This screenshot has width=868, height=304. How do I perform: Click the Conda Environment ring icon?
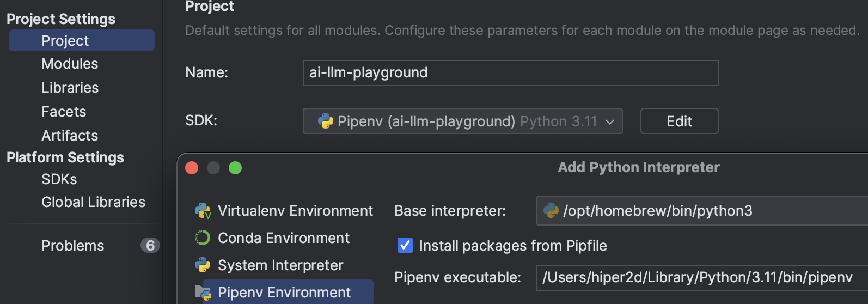pos(203,238)
